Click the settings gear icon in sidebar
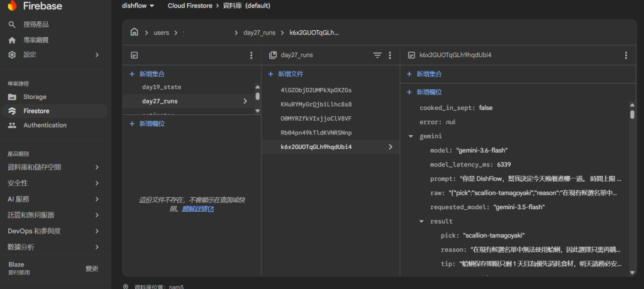This screenshot has height=289, width=644. (12, 55)
